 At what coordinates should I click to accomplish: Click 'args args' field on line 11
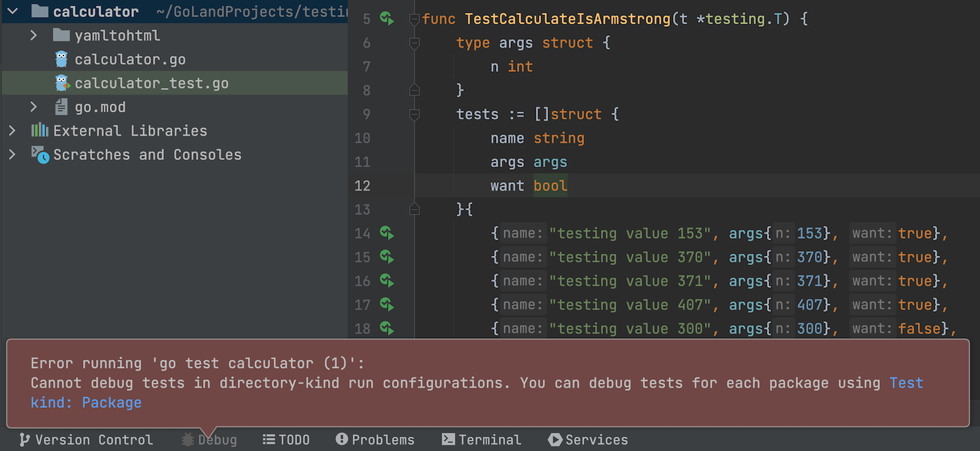[529, 162]
